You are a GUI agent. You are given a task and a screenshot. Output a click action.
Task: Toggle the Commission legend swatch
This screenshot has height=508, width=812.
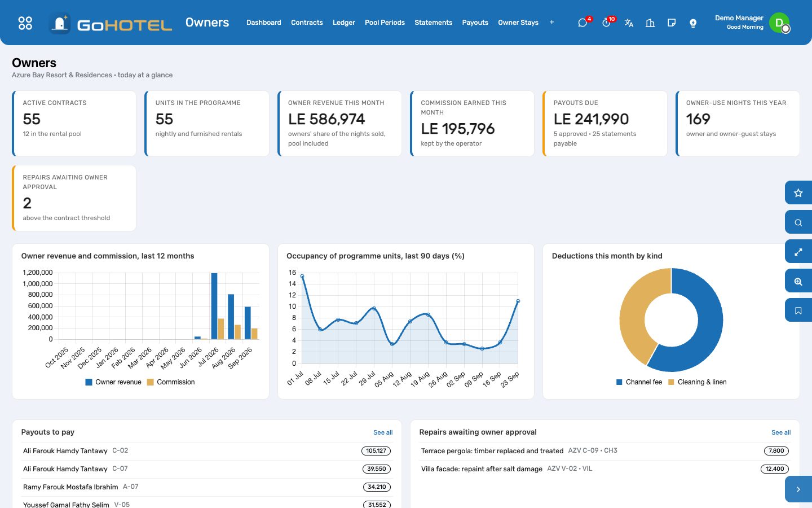point(150,382)
